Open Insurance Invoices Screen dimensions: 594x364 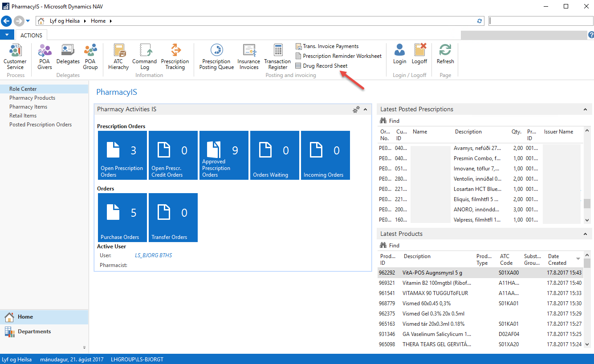coord(248,57)
